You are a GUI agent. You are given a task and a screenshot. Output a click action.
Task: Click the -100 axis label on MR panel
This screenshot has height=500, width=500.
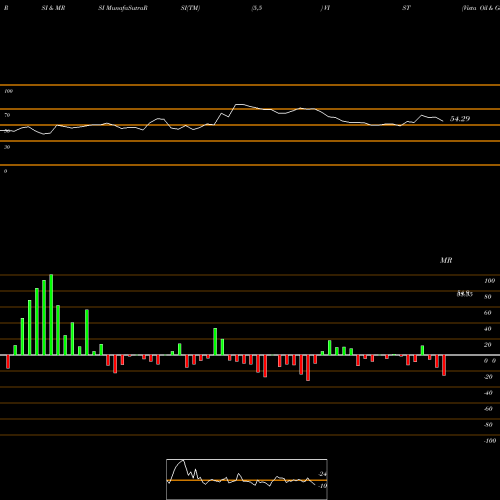point(490,441)
